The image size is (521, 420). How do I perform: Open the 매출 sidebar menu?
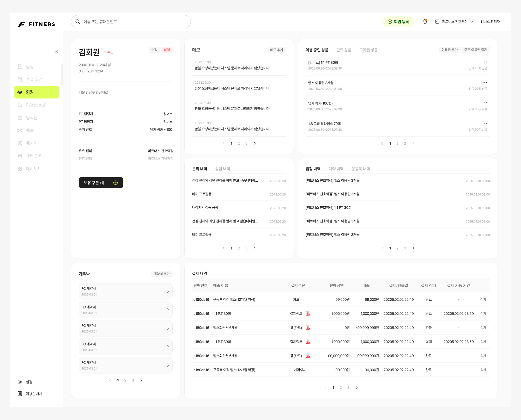coord(37,130)
